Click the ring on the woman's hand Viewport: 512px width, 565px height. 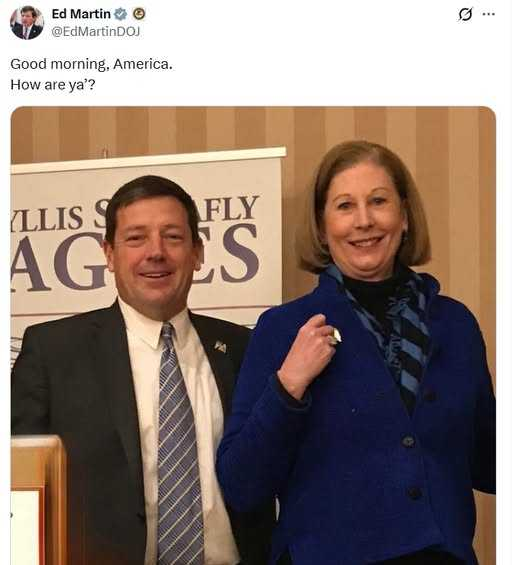pos(335,337)
